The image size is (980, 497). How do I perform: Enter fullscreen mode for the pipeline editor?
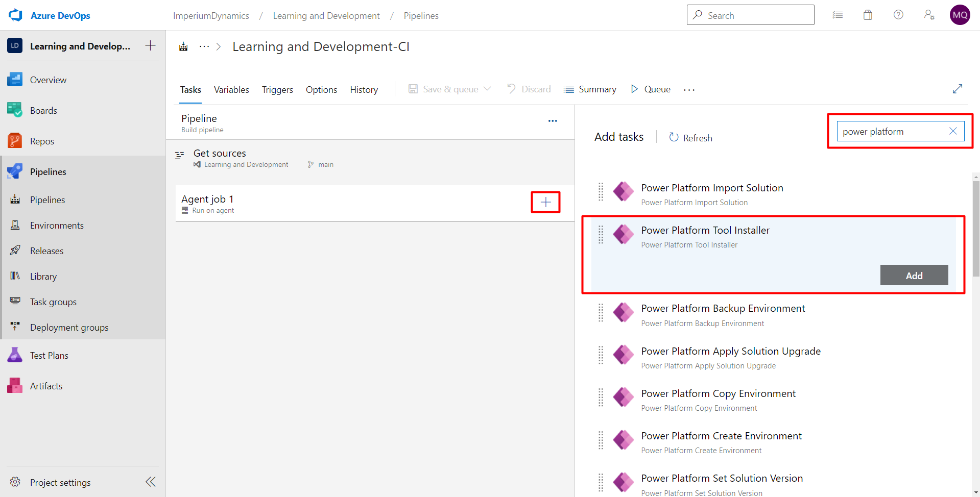(958, 89)
